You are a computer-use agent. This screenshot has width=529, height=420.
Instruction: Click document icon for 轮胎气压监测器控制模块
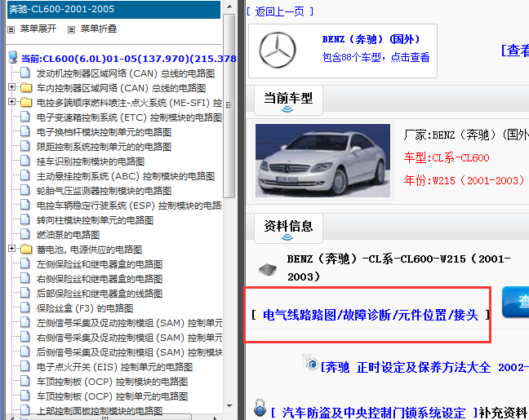[25, 190]
